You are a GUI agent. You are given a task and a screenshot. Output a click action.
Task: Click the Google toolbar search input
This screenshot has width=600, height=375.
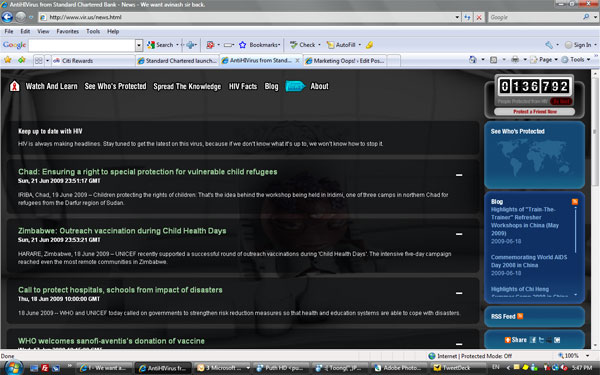[82, 45]
